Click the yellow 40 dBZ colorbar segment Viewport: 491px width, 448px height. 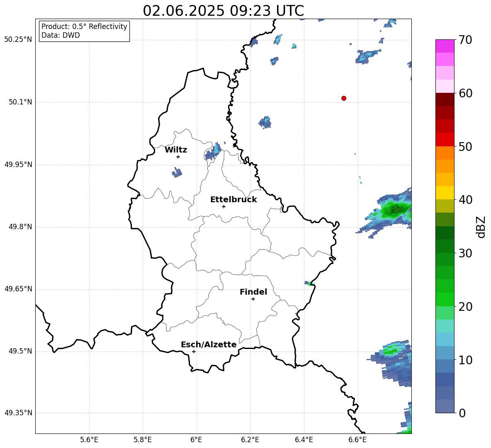445,193
